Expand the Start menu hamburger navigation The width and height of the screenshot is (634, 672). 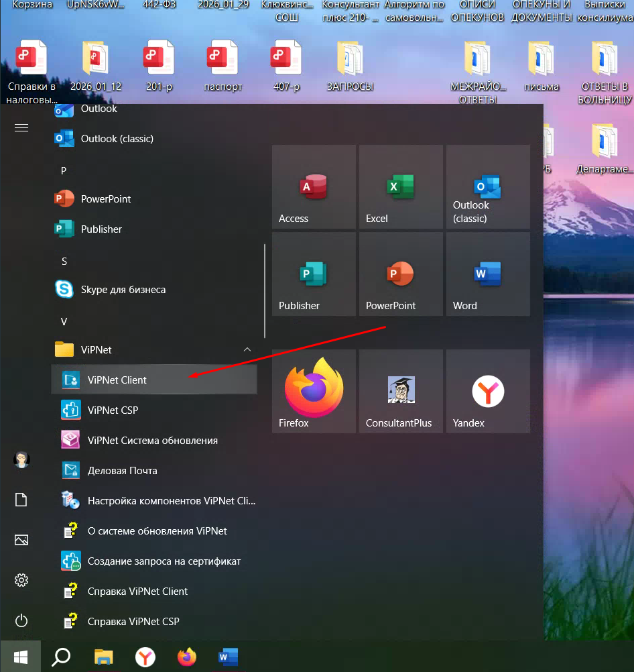click(21, 127)
